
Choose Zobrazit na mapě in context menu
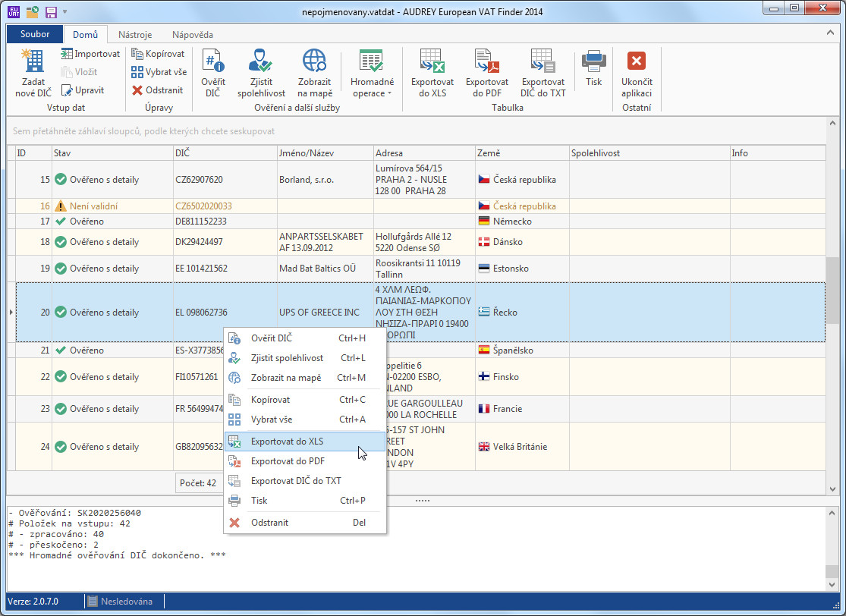(x=305, y=378)
